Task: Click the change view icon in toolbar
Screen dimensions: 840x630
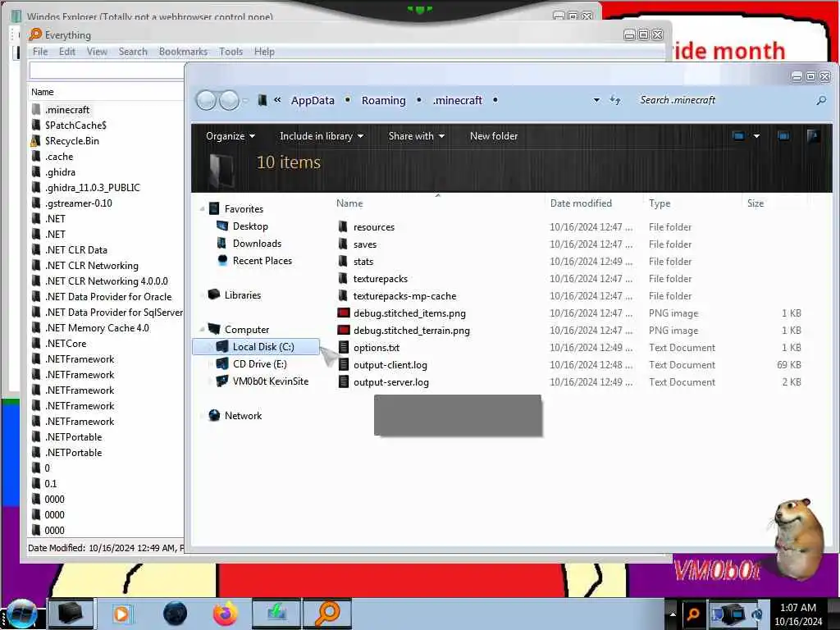Action: pos(739,136)
